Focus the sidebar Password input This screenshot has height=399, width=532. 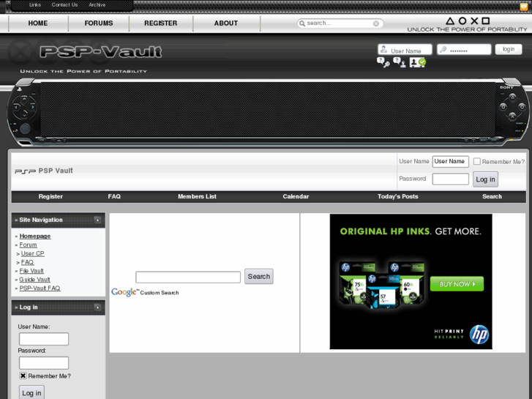(44, 363)
